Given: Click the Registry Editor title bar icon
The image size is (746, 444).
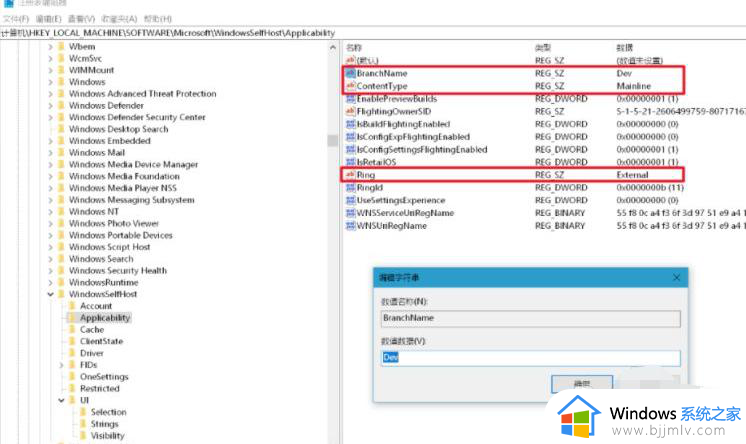Looking at the screenshot, I should pos(9,3).
